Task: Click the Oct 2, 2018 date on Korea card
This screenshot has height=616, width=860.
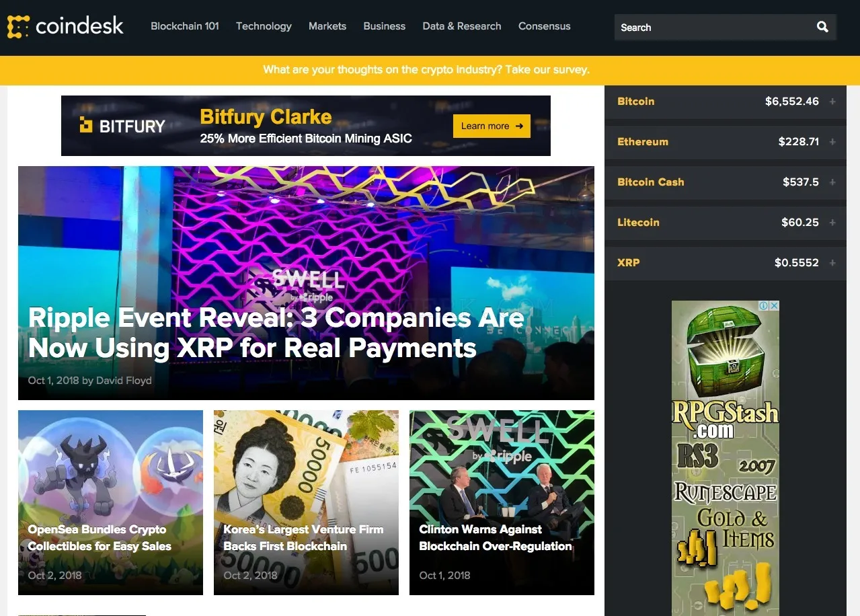Action: [251, 576]
